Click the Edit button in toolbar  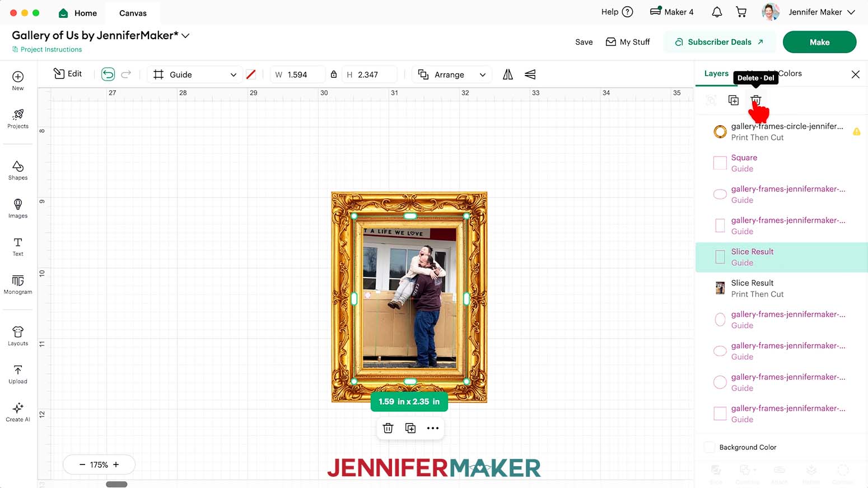pyautogui.click(x=68, y=73)
